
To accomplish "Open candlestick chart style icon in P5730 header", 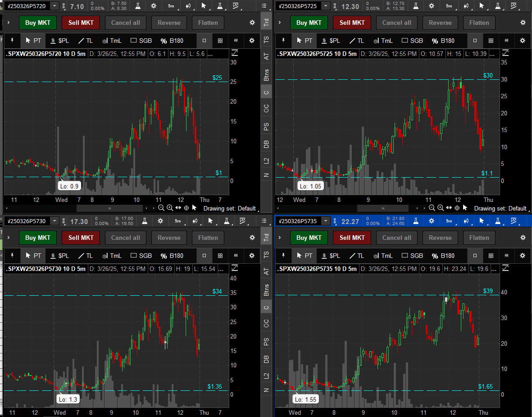I will click(195, 221).
